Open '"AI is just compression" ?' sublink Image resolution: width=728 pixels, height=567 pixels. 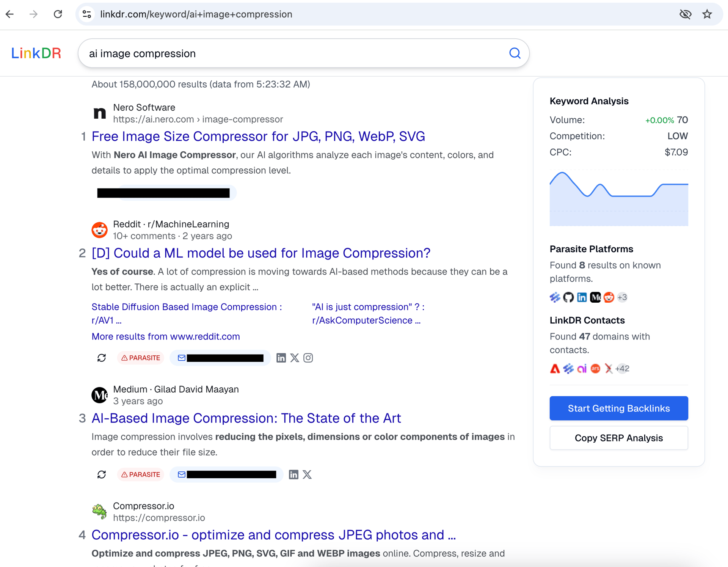point(368,314)
